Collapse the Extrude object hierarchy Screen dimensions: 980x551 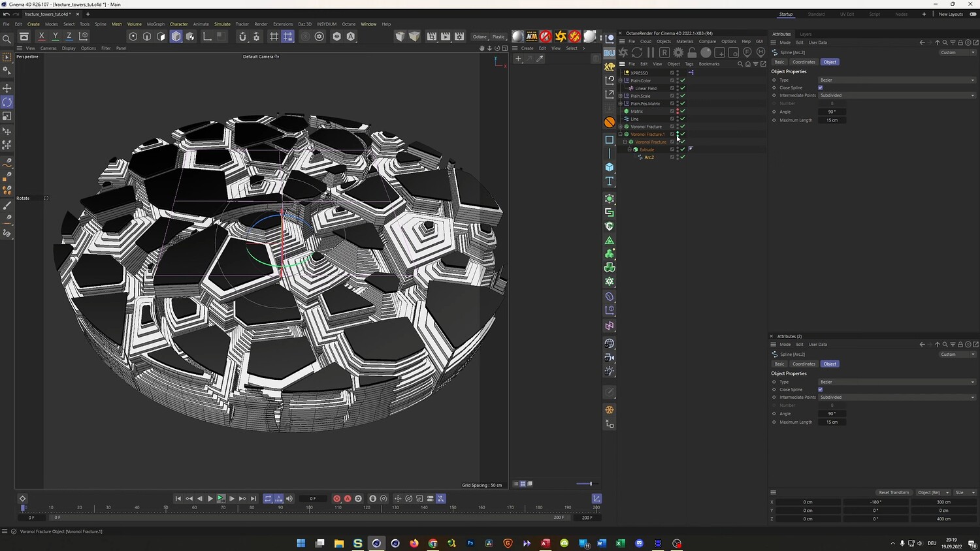click(x=630, y=150)
